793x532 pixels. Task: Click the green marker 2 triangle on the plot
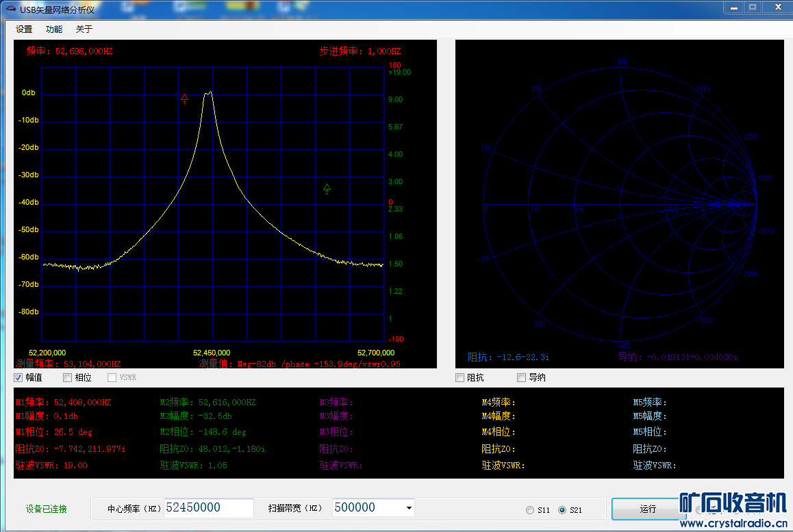[327, 188]
